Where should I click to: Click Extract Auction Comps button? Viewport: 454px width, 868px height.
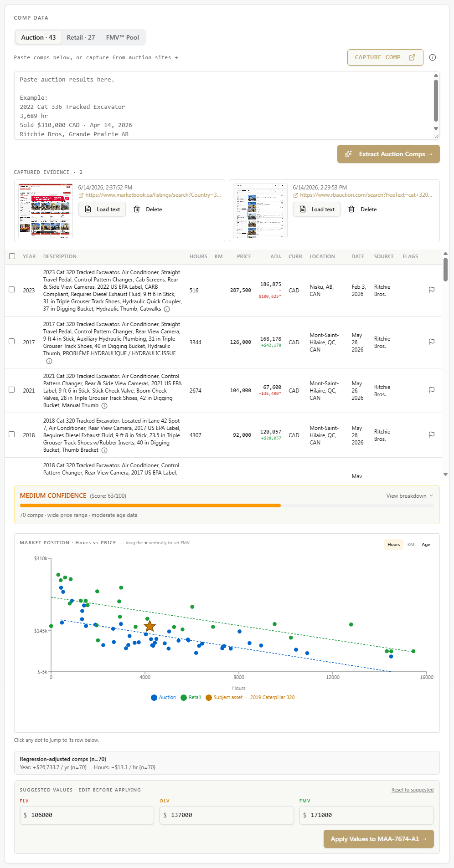388,154
